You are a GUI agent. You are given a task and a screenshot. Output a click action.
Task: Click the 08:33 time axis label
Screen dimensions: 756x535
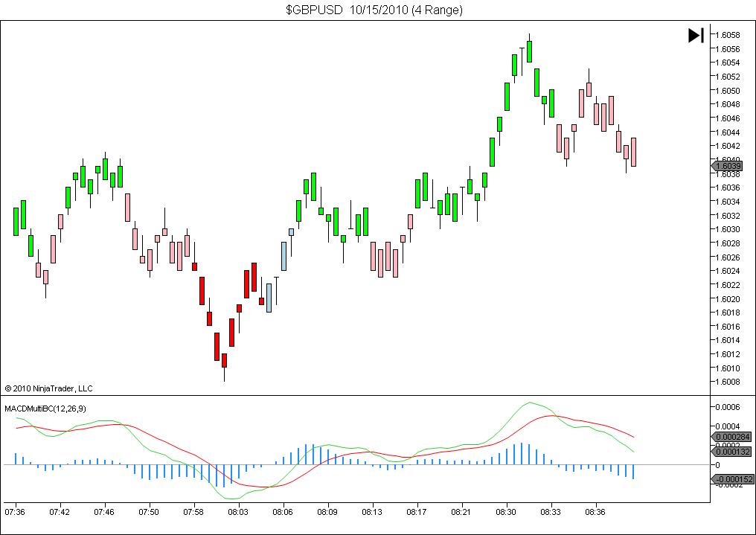551,512
